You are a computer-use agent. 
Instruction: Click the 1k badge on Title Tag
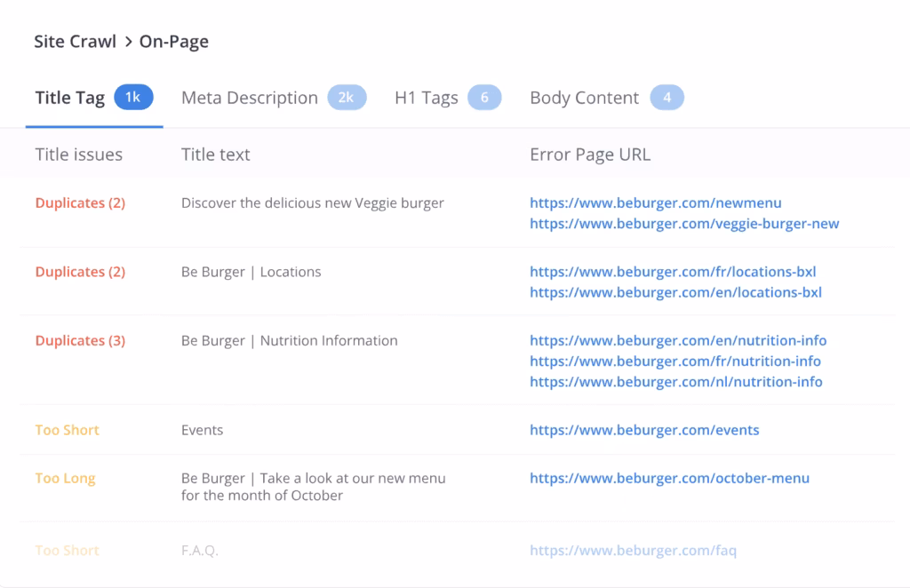[x=133, y=98]
